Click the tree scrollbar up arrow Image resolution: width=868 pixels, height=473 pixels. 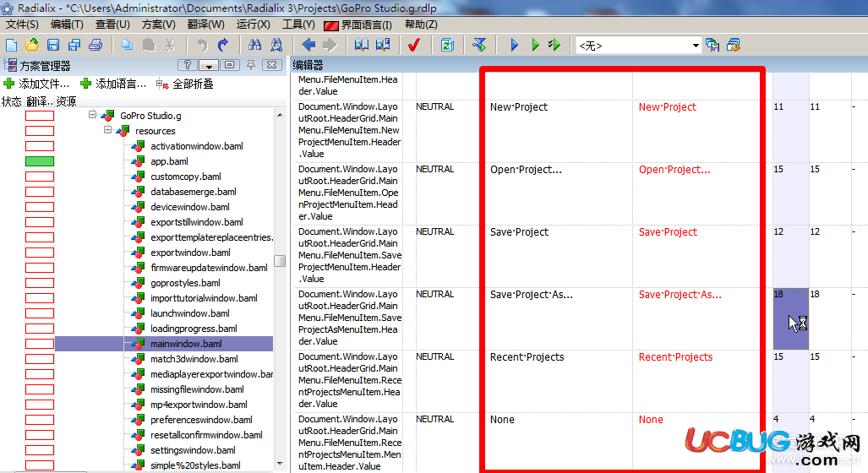tap(280, 115)
